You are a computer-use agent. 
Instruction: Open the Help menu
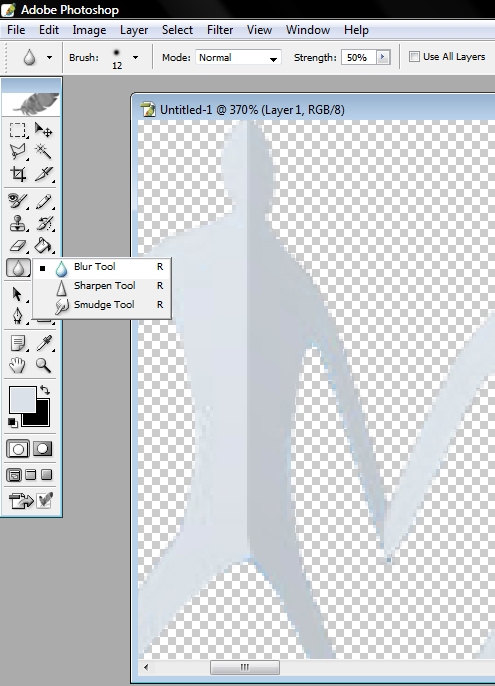(x=356, y=30)
